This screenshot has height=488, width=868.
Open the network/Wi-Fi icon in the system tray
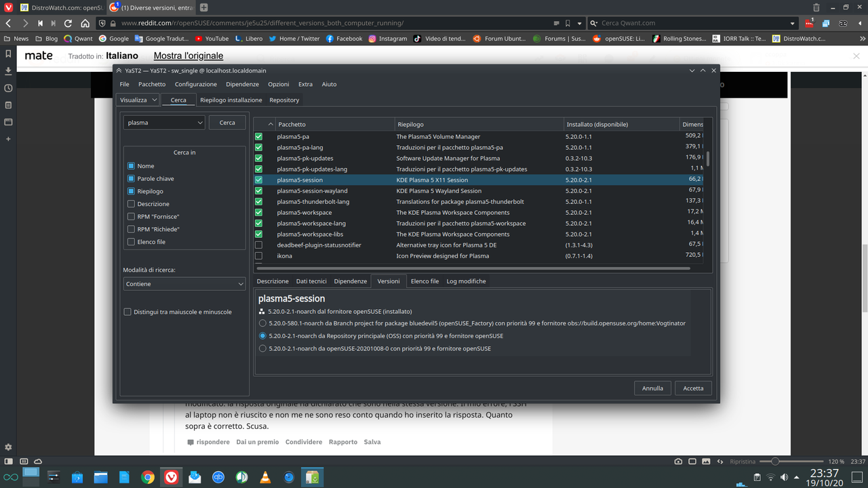coord(771,477)
